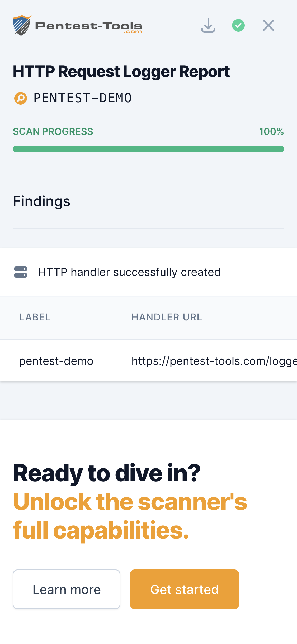Screen dimensions: 297x644
Task: Click the Get started button
Action: click(x=184, y=589)
